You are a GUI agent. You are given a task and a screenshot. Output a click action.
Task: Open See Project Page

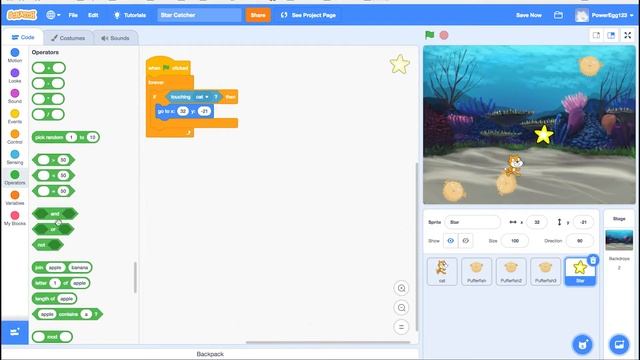coord(309,15)
